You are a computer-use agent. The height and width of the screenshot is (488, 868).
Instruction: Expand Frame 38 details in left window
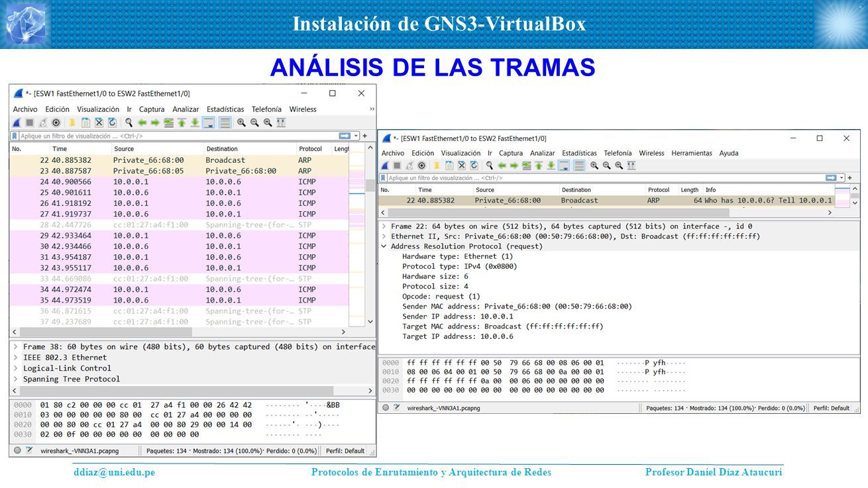click(15, 347)
